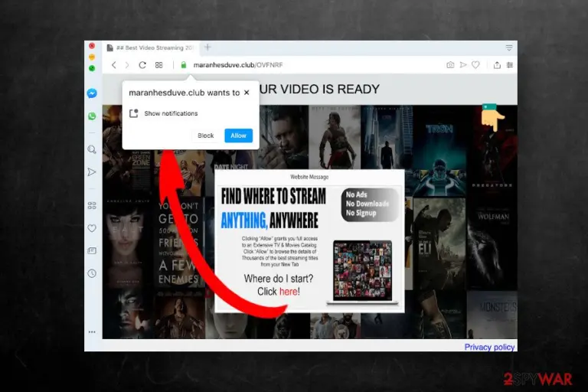The image size is (588, 392).
Task: Open the History clock icon
Action: pyautogui.click(x=92, y=273)
